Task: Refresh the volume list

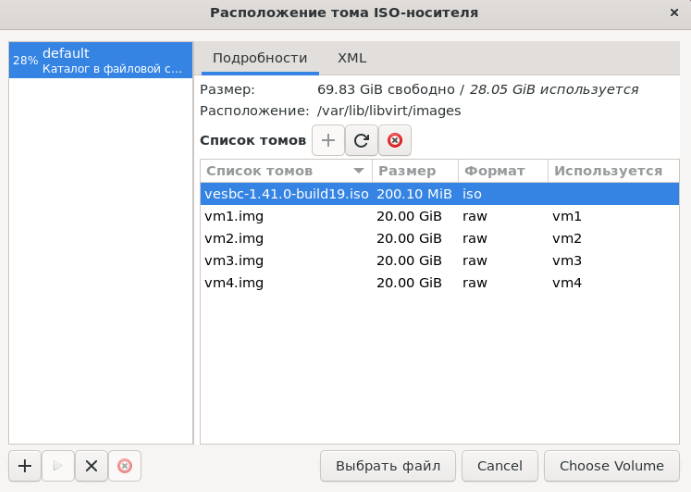Action: pos(361,141)
